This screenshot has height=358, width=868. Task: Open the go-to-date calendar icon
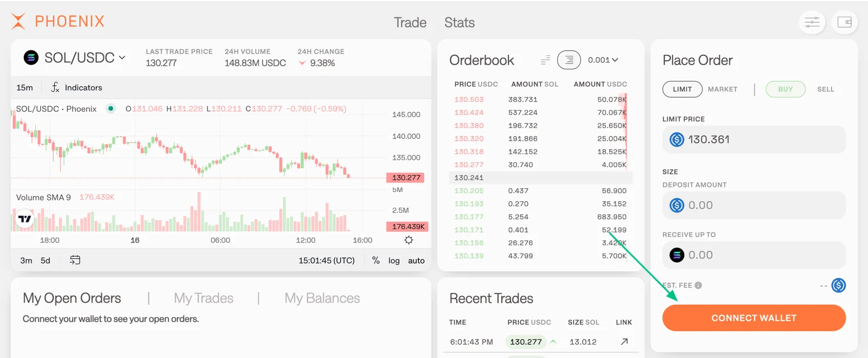point(75,260)
